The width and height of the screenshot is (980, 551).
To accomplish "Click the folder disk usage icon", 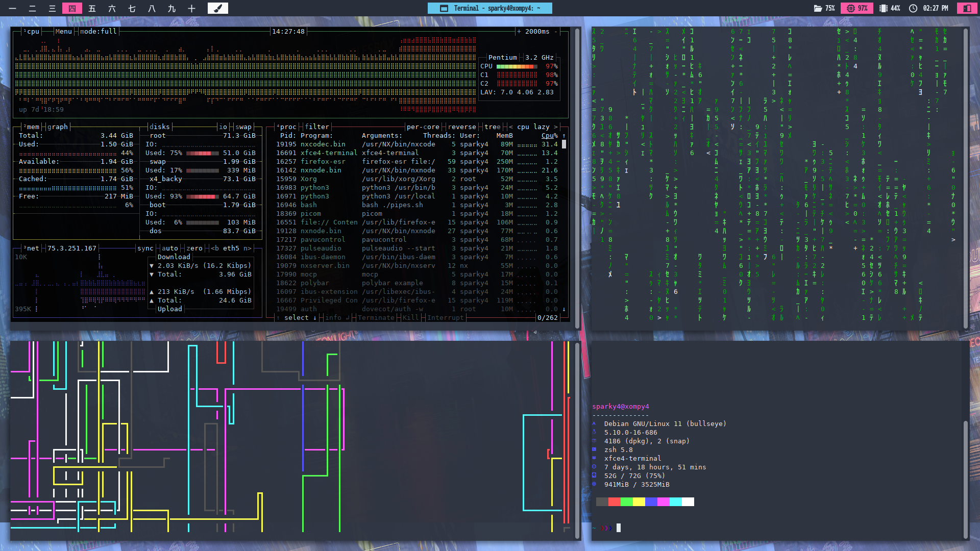I will (818, 8).
